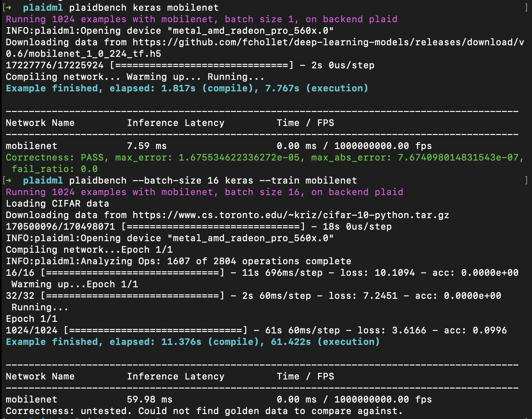Click the command 'plaidbench --batch-size 16 keras --train mobilenet'

tap(213, 180)
